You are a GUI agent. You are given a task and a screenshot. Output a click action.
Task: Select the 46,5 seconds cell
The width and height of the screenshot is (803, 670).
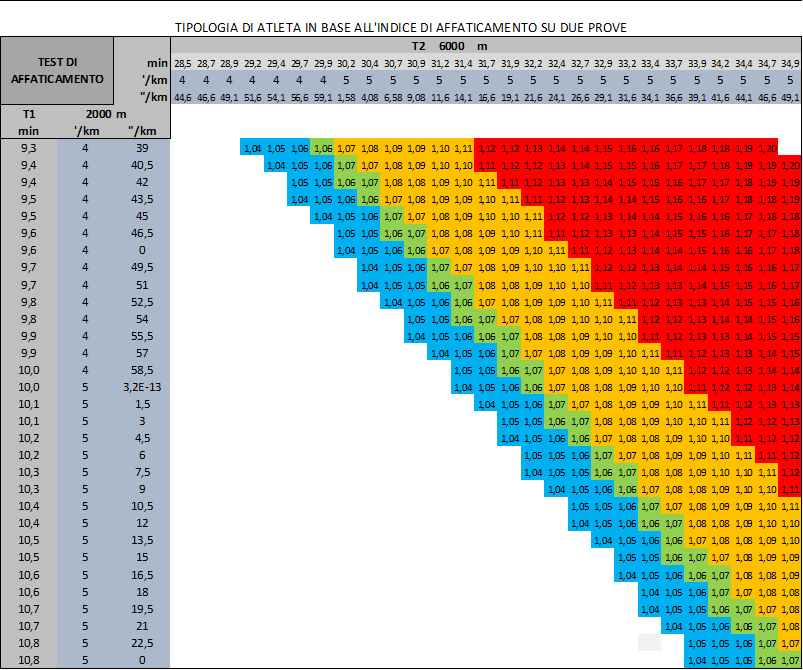point(142,233)
